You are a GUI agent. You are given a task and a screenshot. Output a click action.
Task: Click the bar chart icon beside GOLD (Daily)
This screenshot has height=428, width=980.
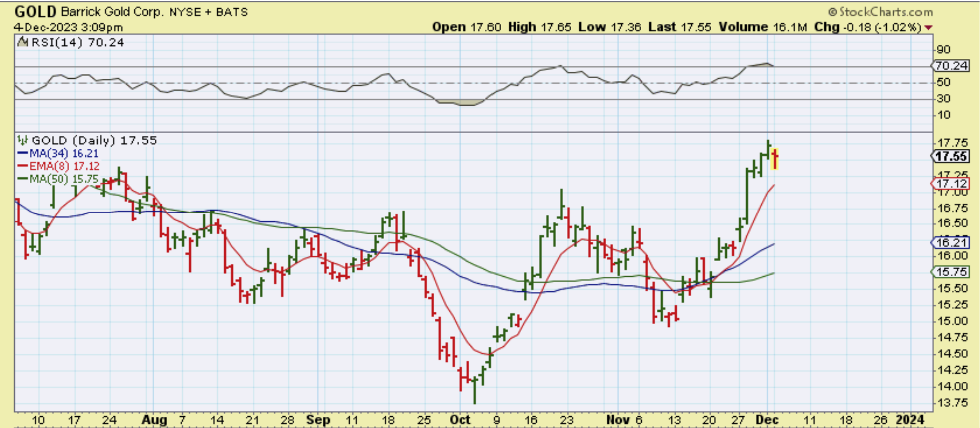[x=22, y=140]
